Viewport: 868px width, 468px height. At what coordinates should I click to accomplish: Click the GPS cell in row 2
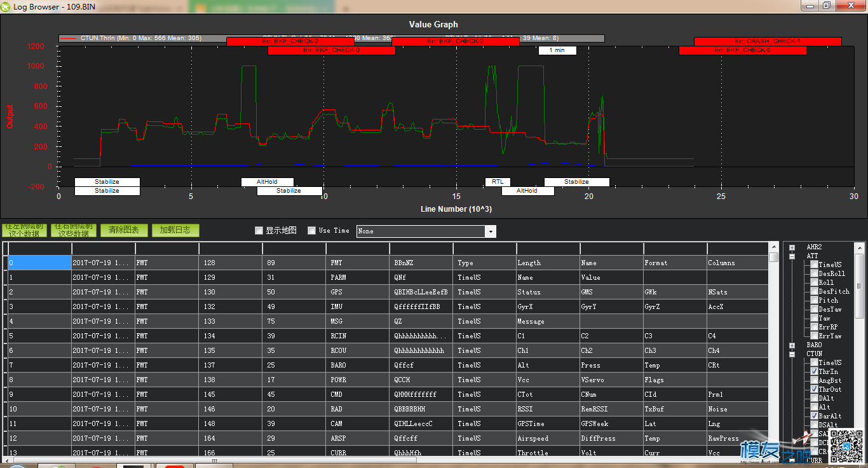(358, 292)
